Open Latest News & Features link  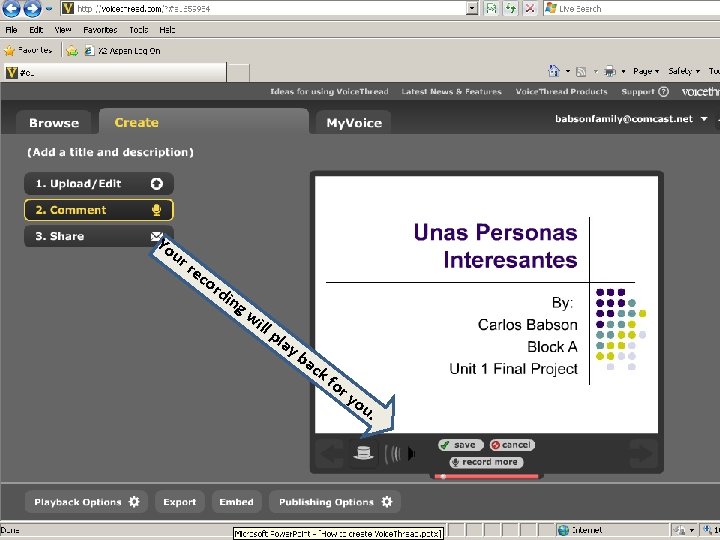point(451,91)
